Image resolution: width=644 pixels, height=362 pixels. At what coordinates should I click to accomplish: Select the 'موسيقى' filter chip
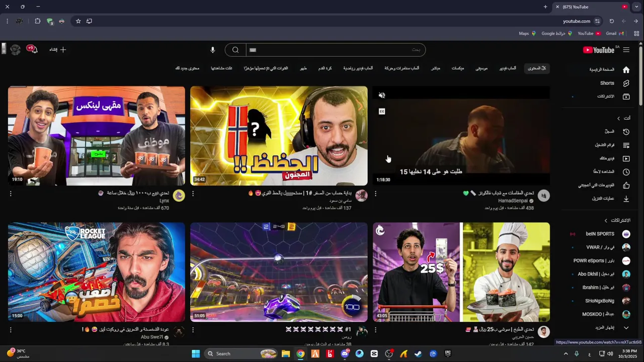pyautogui.click(x=481, y=68)
